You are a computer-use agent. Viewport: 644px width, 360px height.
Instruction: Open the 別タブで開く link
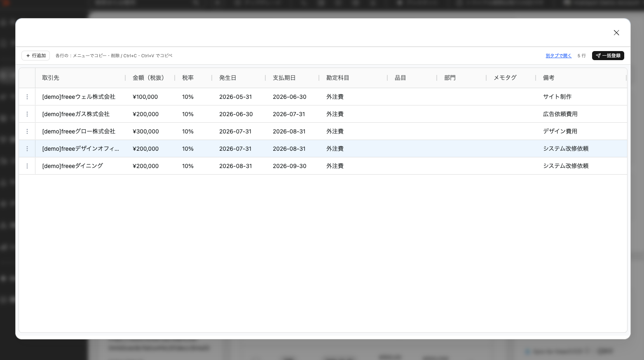coord(558,56)
